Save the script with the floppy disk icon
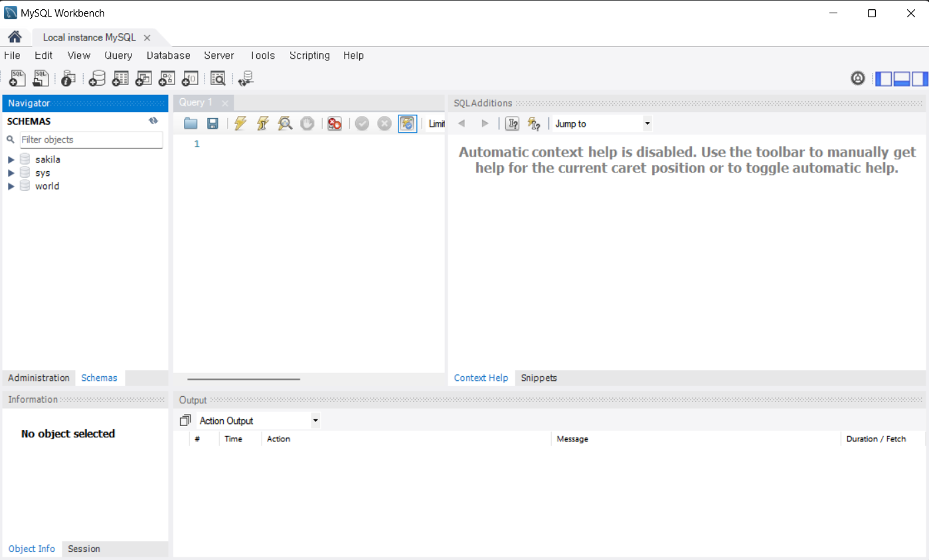 (x=212, y=123)
